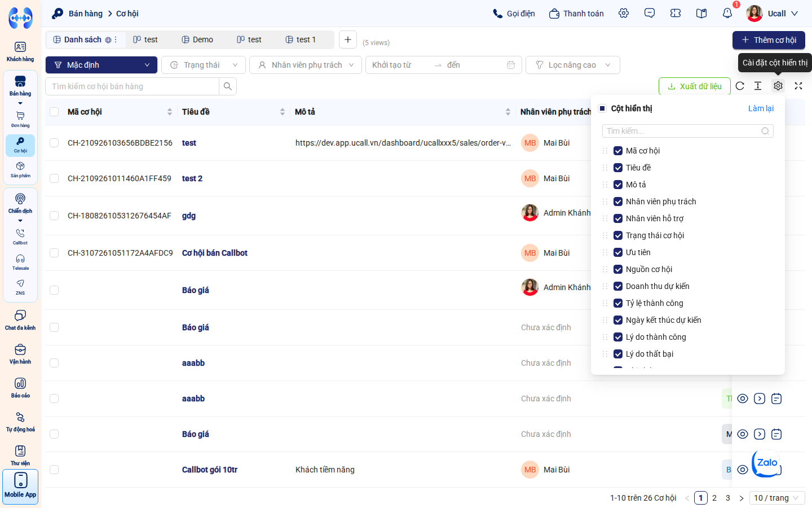Screen dimensions: 812x508
Task: Click the row height adjust icon
Action: pyautogui.click(x=758, y=86)
